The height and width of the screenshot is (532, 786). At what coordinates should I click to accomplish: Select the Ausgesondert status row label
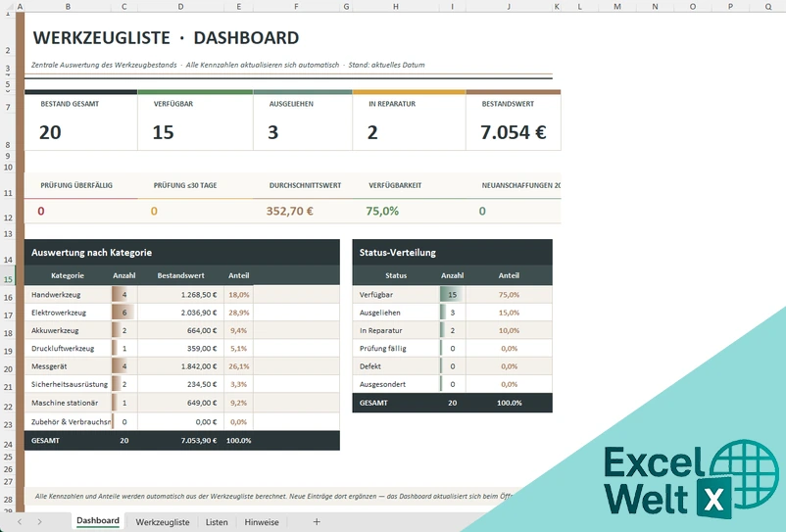tap(396, 384)
